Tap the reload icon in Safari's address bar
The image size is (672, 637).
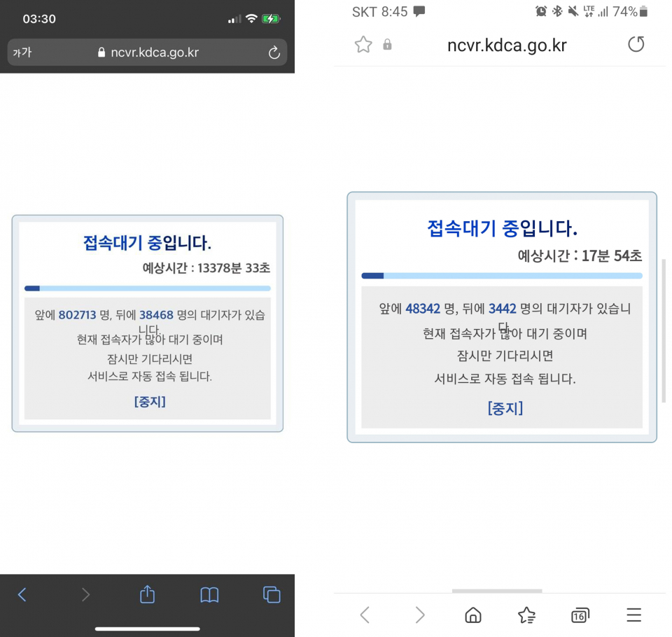pos(274,52)
